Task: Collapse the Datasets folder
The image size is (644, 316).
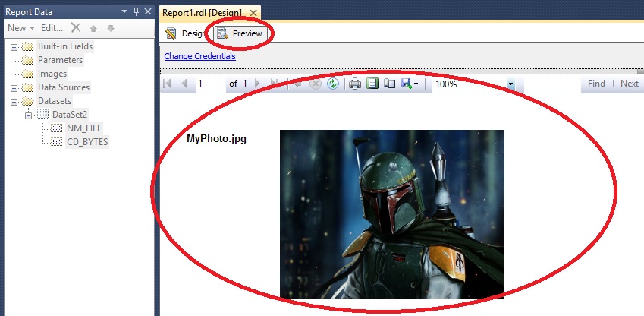Action: 14,102
